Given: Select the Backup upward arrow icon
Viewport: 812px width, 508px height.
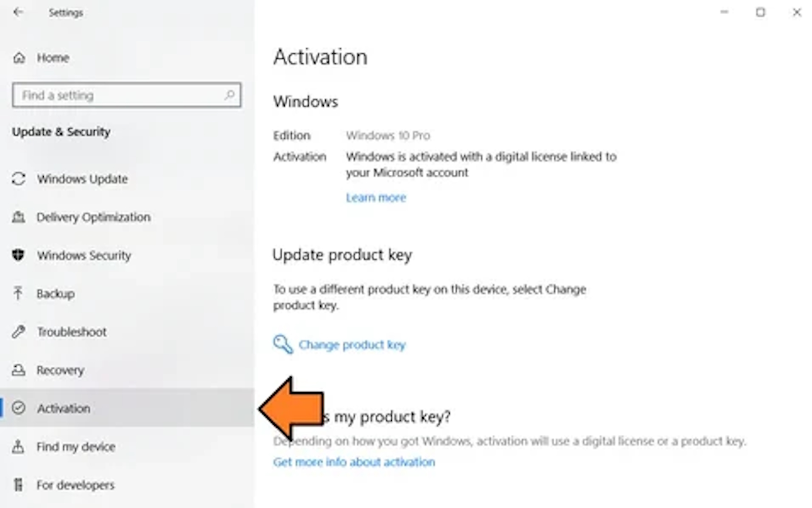Looking at the screenshot, I should 19,293.
